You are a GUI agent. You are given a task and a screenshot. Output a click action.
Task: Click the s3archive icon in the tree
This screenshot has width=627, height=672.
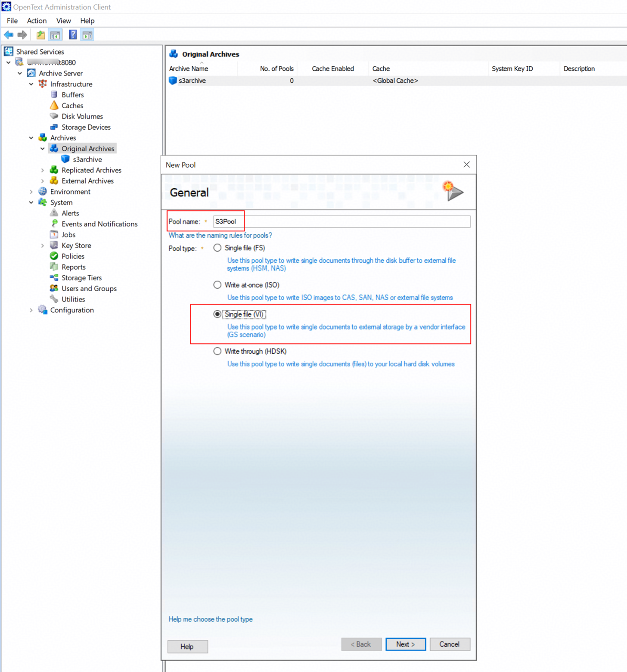point(65,159)
